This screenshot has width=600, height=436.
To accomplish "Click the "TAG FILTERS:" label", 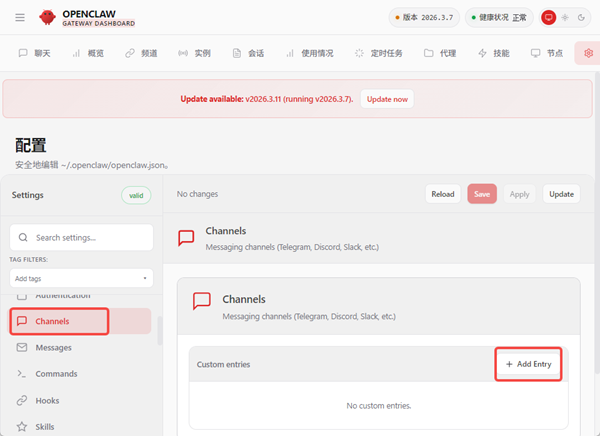I will click(x=29, y=260).
